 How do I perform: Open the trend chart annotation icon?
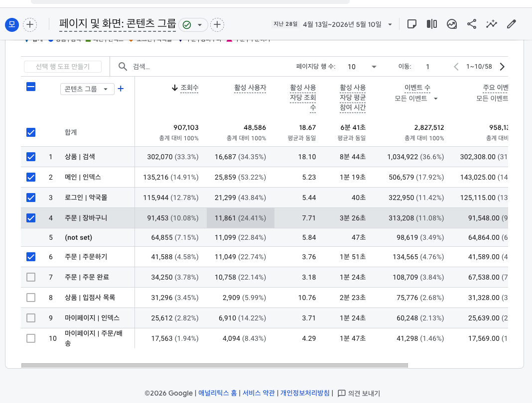[x=452, y=24]
